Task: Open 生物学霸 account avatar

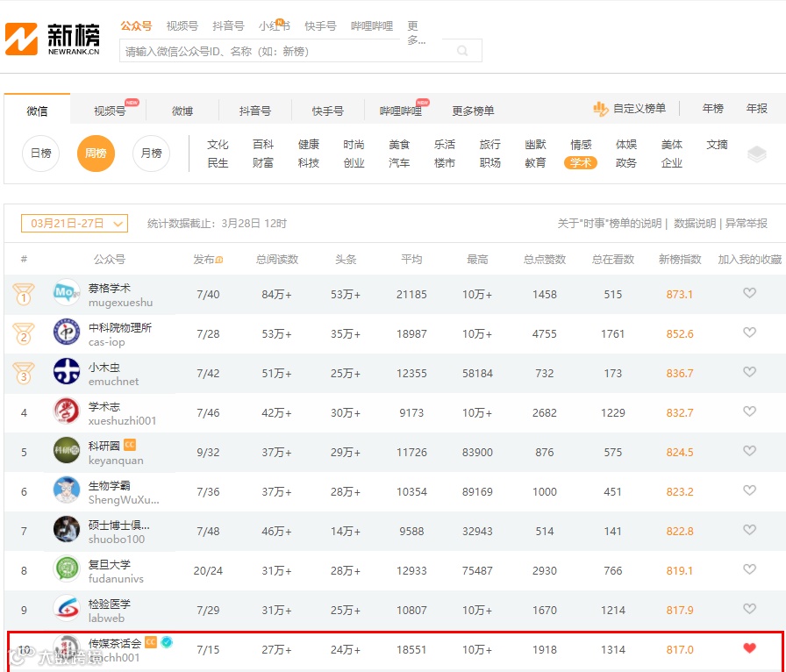Action: pos(67,490)
